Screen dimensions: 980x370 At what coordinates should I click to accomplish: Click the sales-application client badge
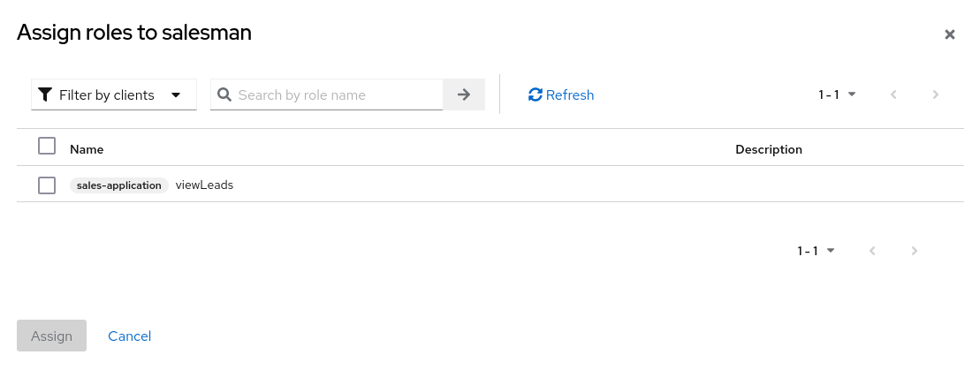(x=119, y=185)
